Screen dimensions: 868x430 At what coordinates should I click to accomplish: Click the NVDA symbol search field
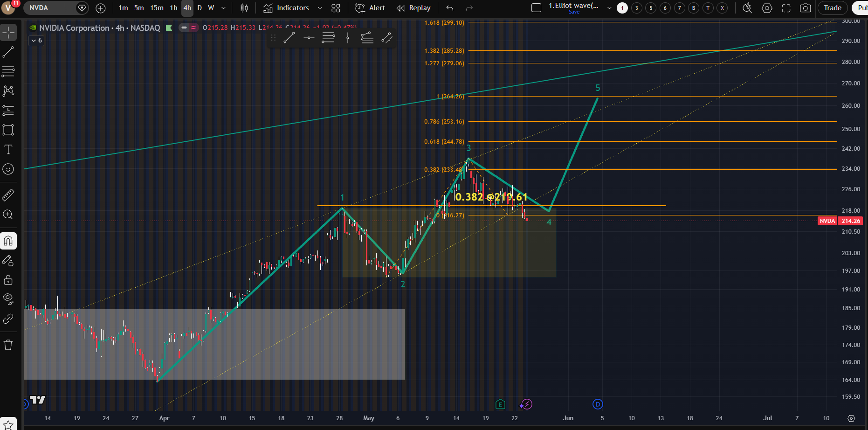(x=51, y=8)
